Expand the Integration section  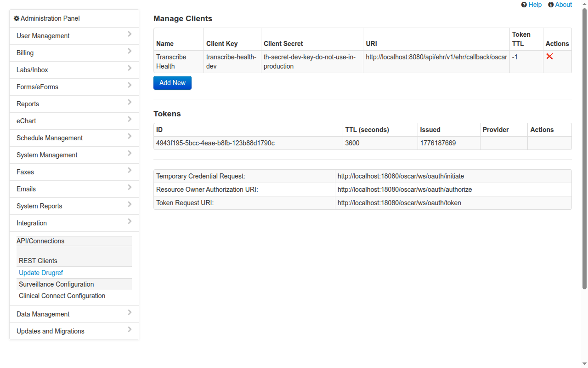(x=73, y=223)
